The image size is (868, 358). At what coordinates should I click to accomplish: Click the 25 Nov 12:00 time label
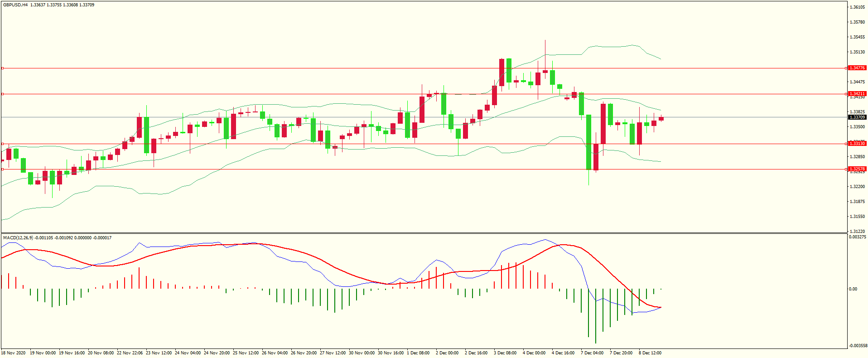246,353
